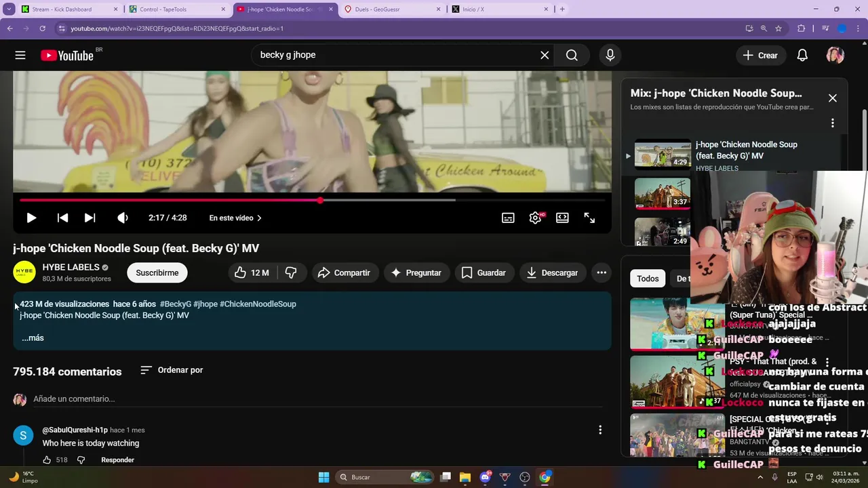The width and height of the screenshot is (868, 488).
Task: Open @SabulQureshi-h1p commenter profile
Action: tap(75, 430)
